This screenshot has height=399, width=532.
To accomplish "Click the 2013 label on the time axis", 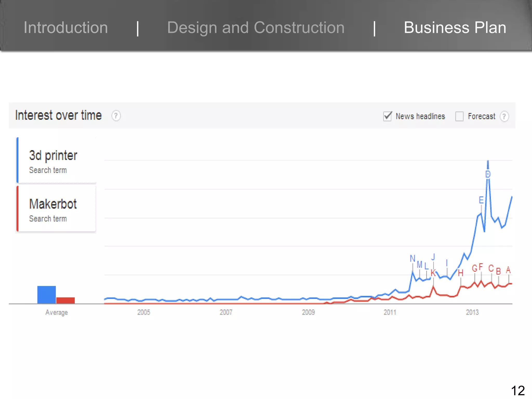I will [472, 312].
